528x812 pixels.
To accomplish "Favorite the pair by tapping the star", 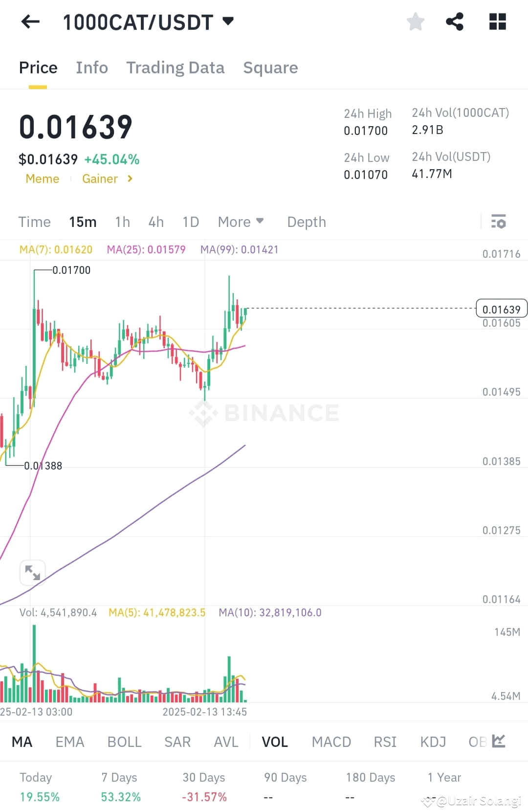I will pos(415,21).
